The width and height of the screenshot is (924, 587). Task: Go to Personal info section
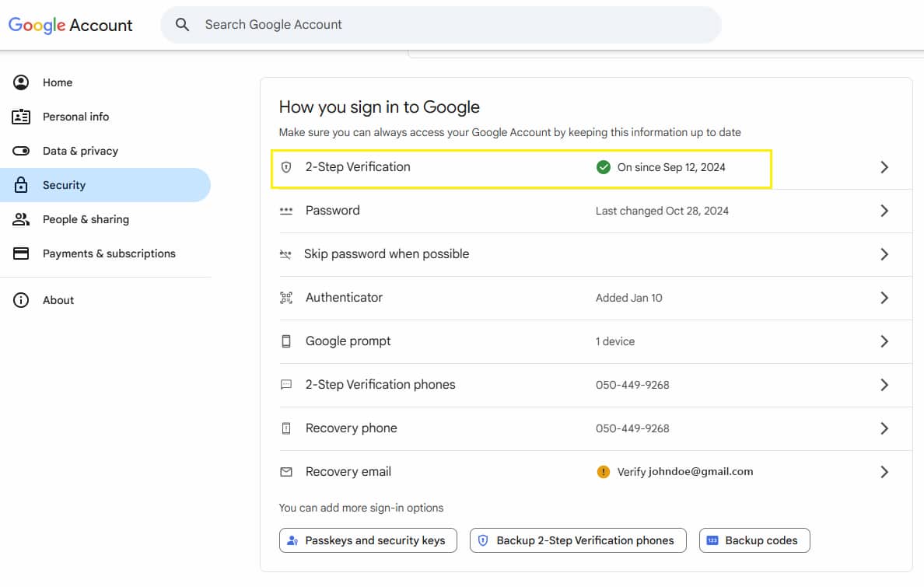pos(76,117)
